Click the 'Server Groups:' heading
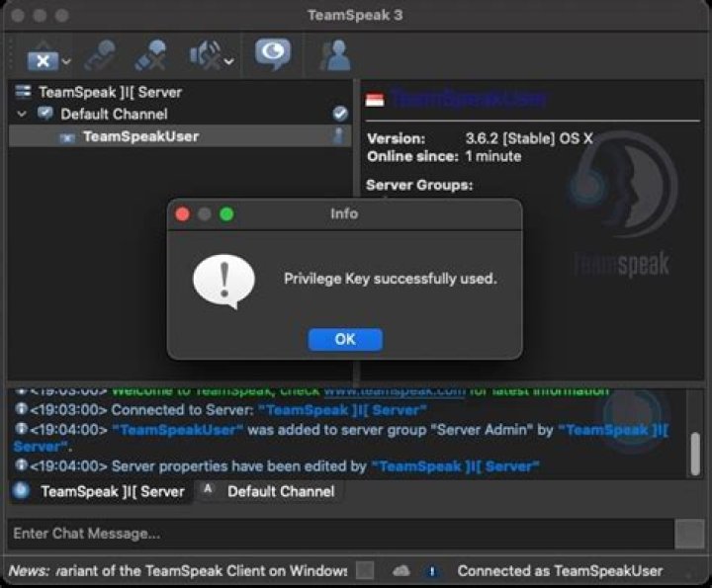 419,185
